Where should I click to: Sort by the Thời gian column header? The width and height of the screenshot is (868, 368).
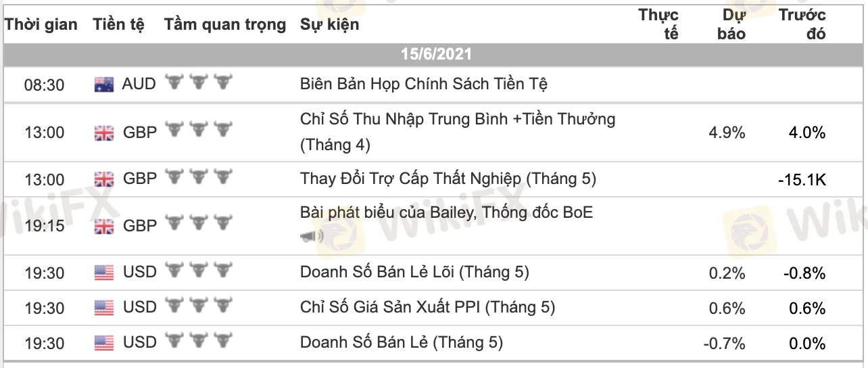click(x=41, y=25)
